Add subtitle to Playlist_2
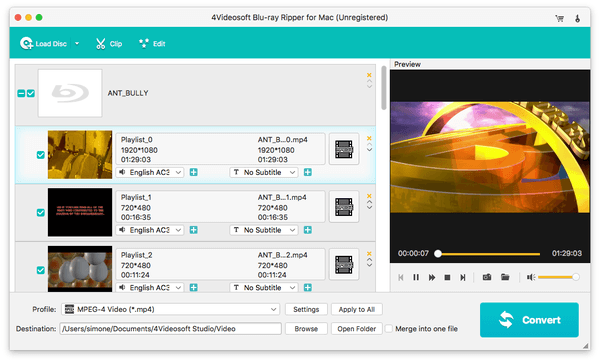This screenshot has height=362, width=600. click(x=308, y=288)
